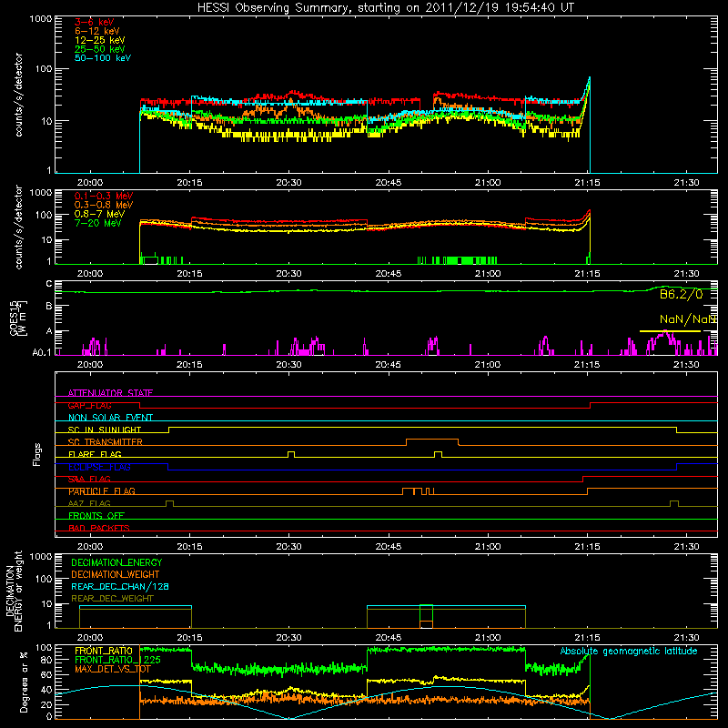Click the second AAZ_FLAG pulse near 21:28
728x728 pixels.
pyautogui.click(x=674, y=503)
